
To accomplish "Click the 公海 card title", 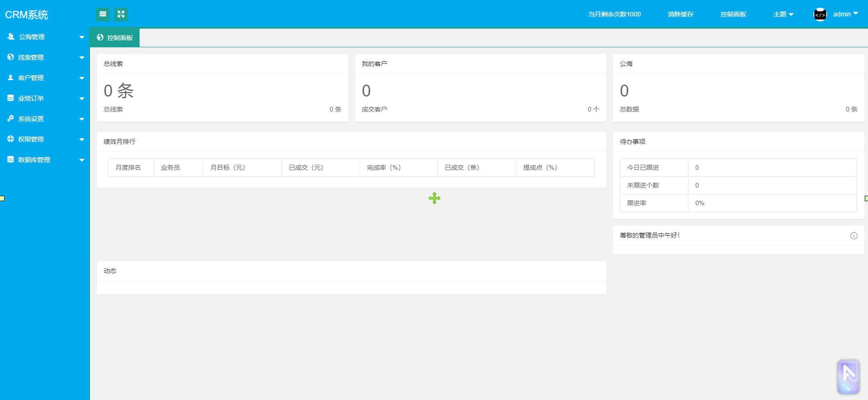I will pos(626,64).
